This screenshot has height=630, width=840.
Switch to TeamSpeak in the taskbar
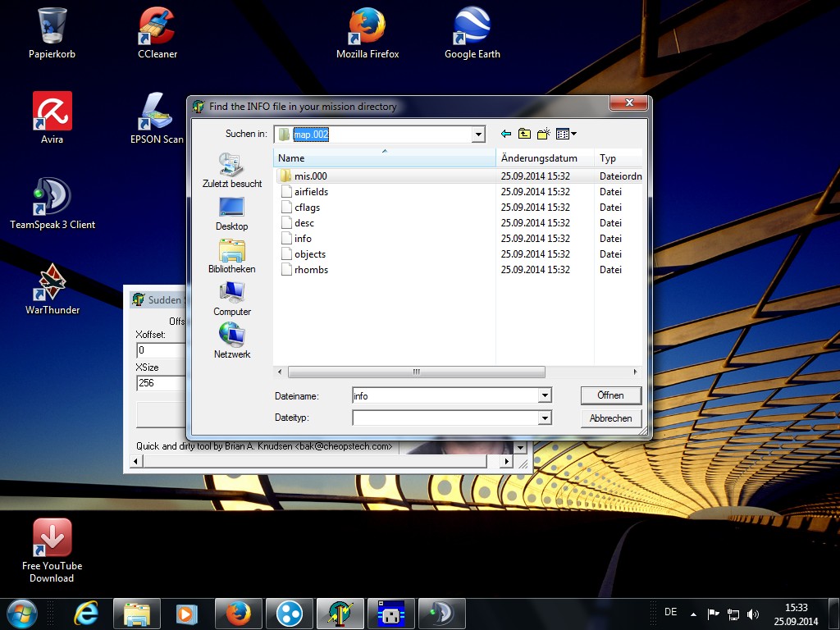442,614
